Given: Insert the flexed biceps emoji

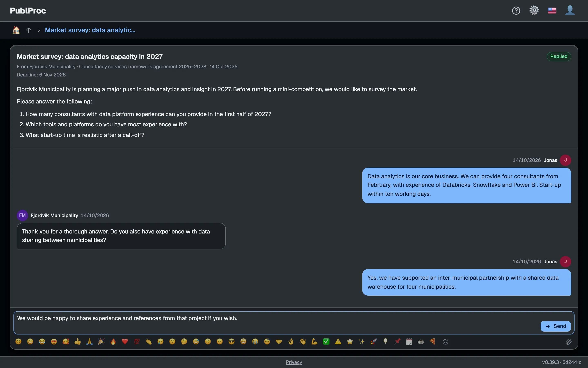Looking at the screenshot, I should pyautogui.click(x=314, y=341).
